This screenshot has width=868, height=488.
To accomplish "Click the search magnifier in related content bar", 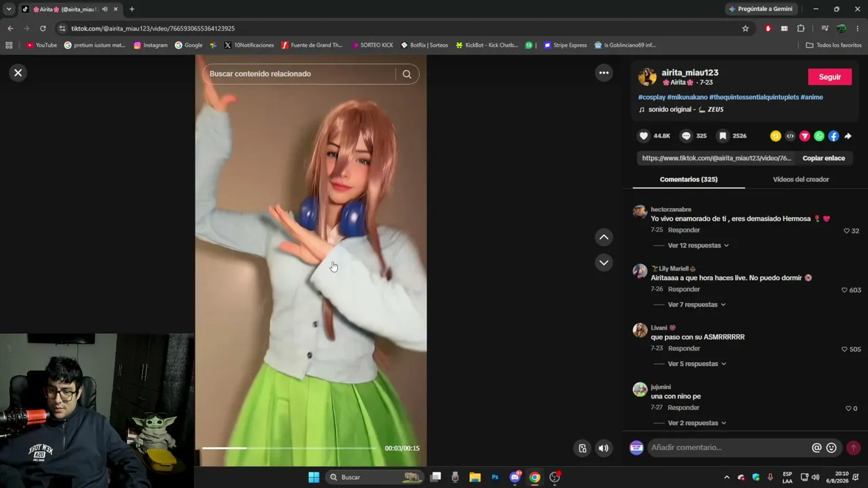I will [407, 74].
